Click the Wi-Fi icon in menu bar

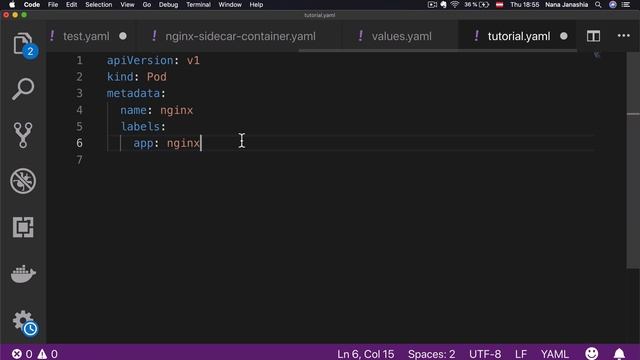[x=455, y=4]
